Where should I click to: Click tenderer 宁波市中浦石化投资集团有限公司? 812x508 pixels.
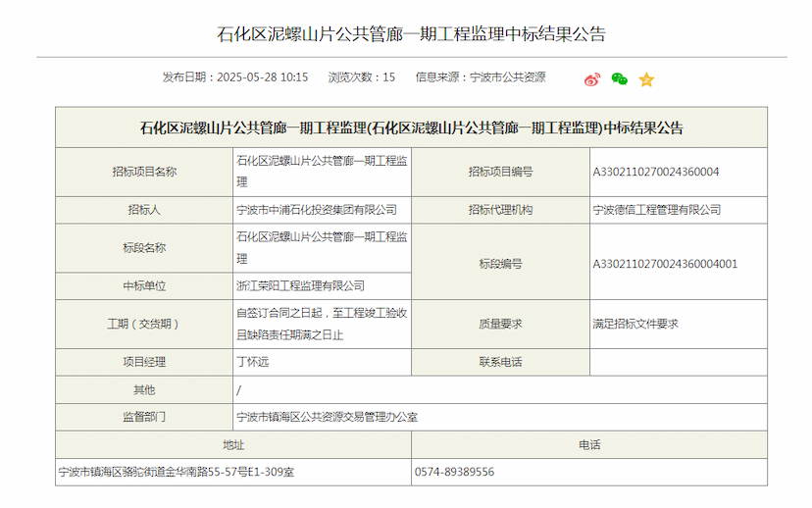click(317, 210)
